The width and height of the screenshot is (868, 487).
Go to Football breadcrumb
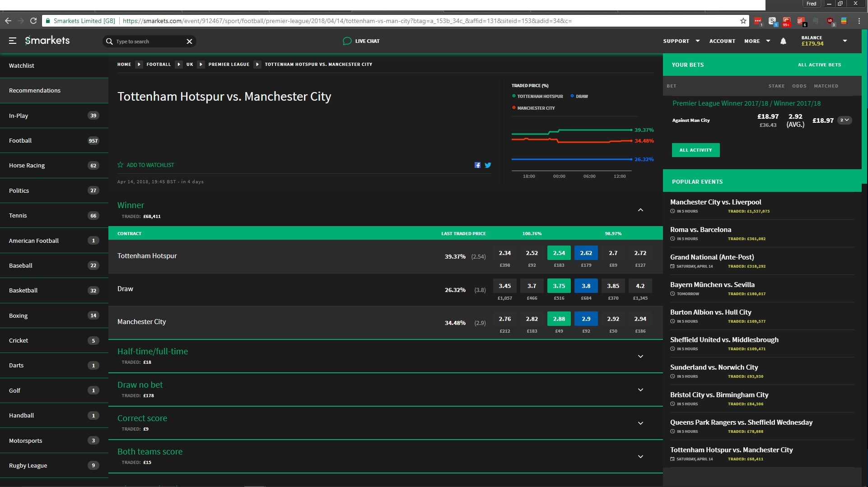click(159, 65)
